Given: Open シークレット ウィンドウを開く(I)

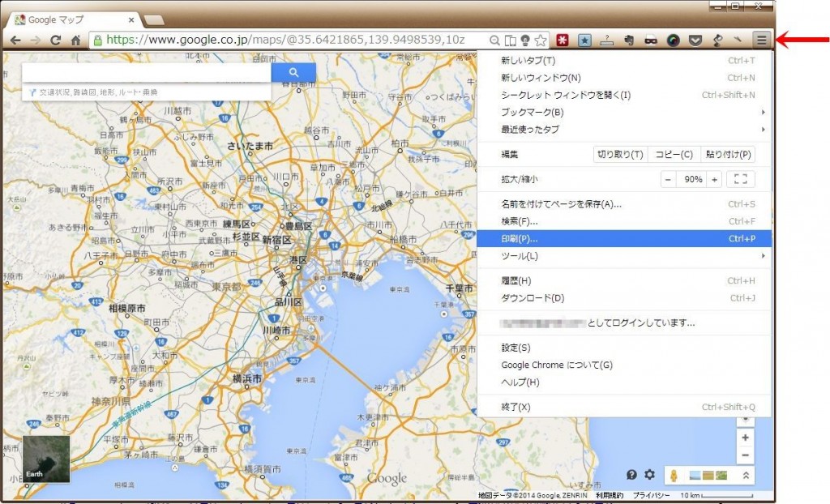Looking at the screenshot, I should [624, 96].
